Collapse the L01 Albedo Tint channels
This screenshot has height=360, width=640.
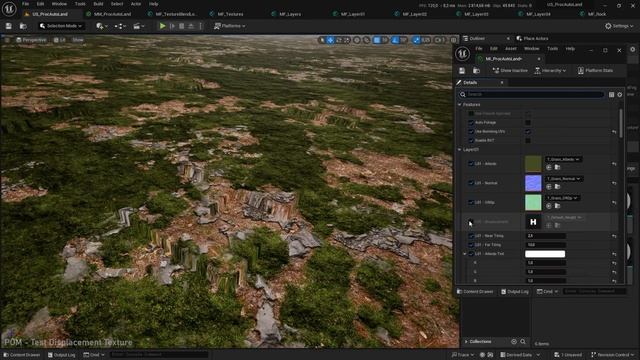coord(464,254)
